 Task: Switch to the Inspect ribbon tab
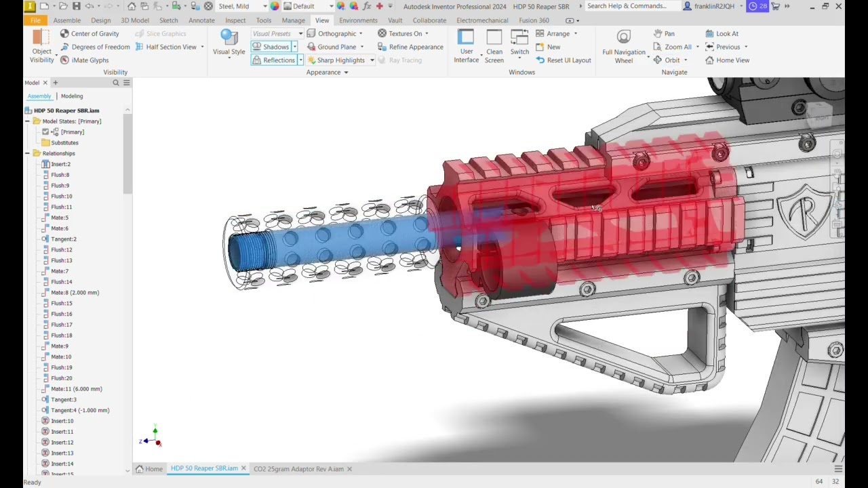[x=235, y=20]
